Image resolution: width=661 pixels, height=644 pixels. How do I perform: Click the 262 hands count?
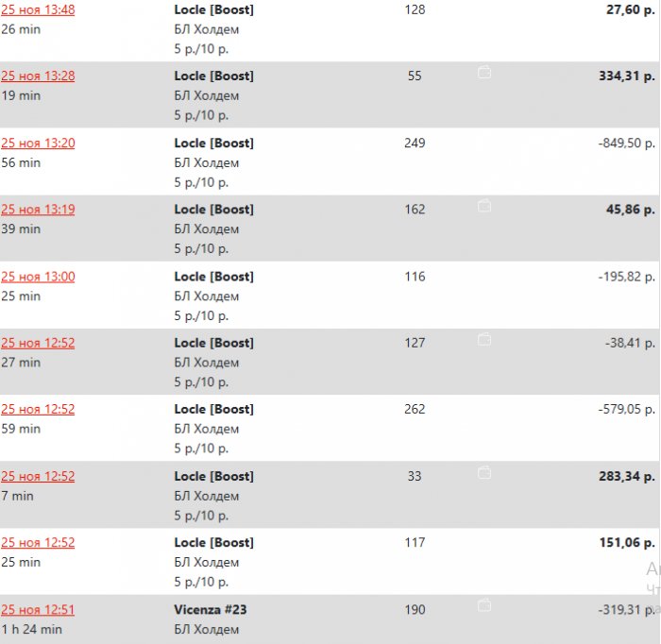tap(415, 409)
